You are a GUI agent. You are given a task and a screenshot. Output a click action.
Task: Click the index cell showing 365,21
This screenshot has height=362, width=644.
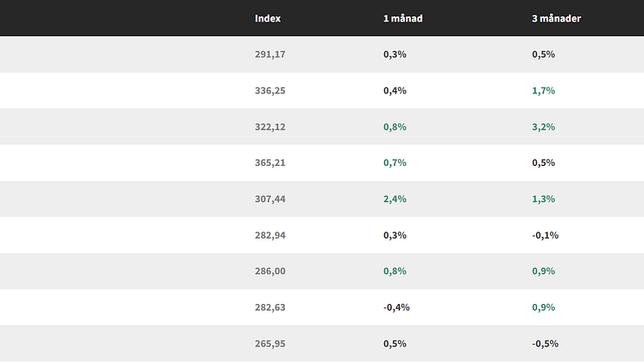coord(270,162)
